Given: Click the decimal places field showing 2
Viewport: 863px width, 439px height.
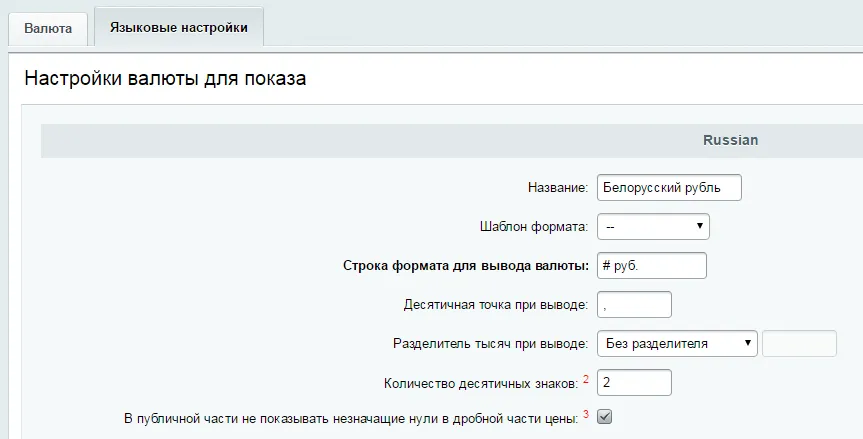Looking at the screenshot, I should point(634,382).
